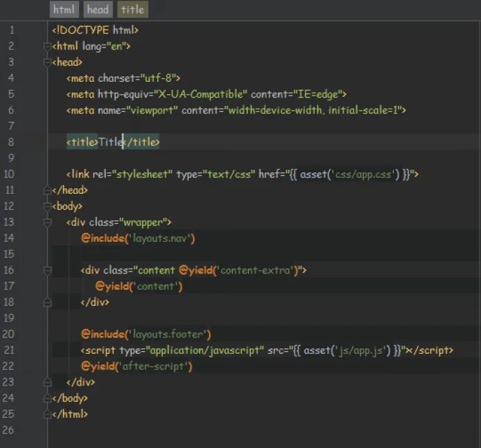This screenshot has height=448, width=481.
Task: Click closing /body tag text
Action: coord(70,399)
